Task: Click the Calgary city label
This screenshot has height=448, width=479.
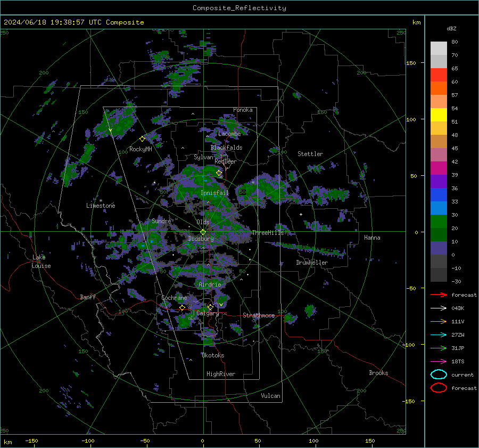Action: tap(208, 313)
